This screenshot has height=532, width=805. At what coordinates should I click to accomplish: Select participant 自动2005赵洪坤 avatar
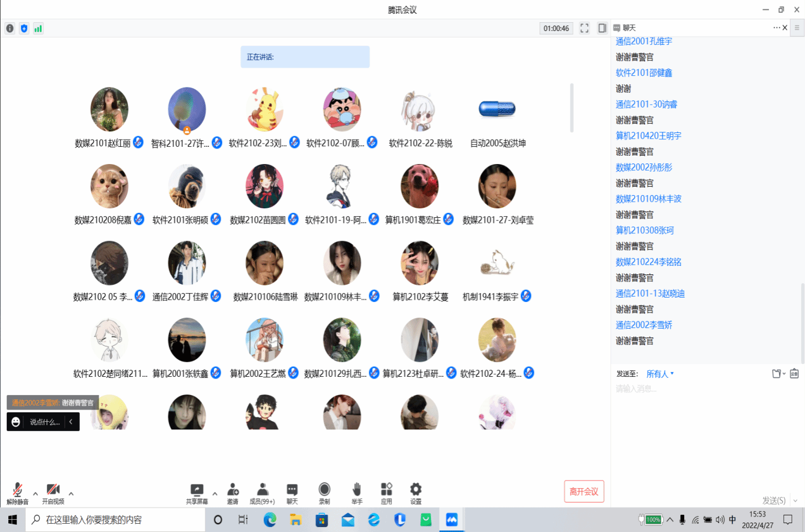497,109
